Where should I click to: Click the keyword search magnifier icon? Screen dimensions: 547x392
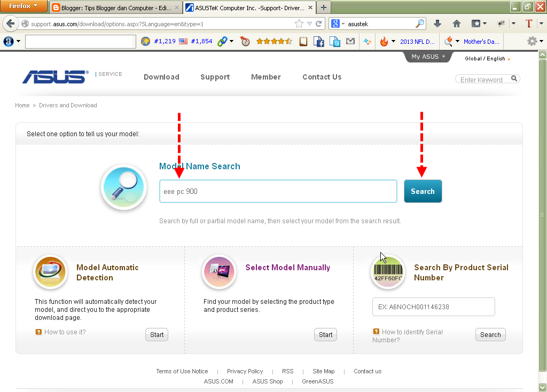(514, 79)
